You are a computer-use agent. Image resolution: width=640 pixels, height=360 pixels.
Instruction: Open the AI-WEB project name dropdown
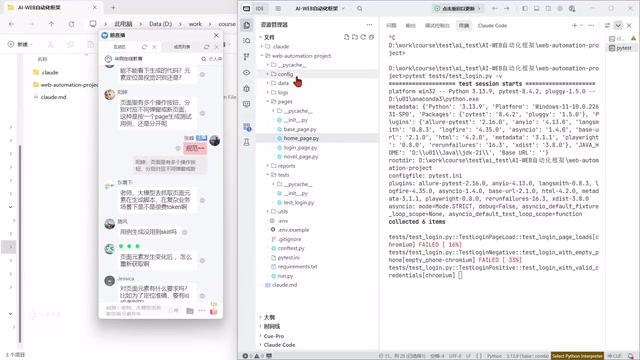pyautogui.click(x=320, y=8)
